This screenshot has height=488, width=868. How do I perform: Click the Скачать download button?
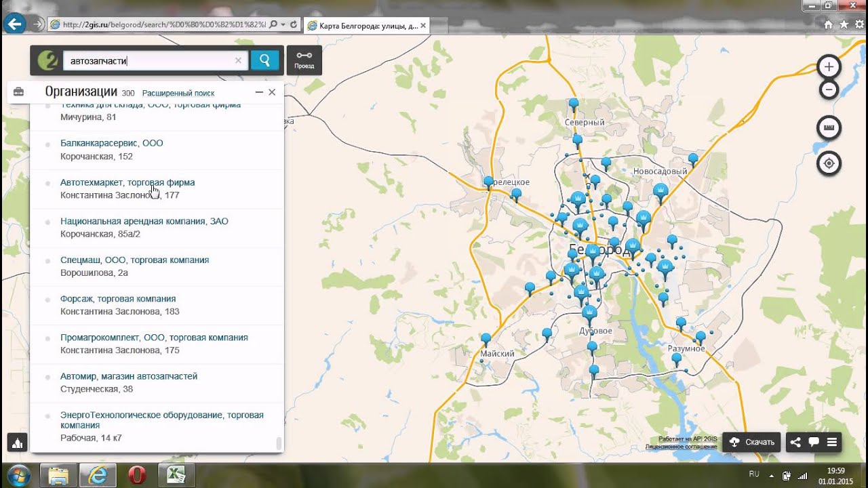pos(752,442)
